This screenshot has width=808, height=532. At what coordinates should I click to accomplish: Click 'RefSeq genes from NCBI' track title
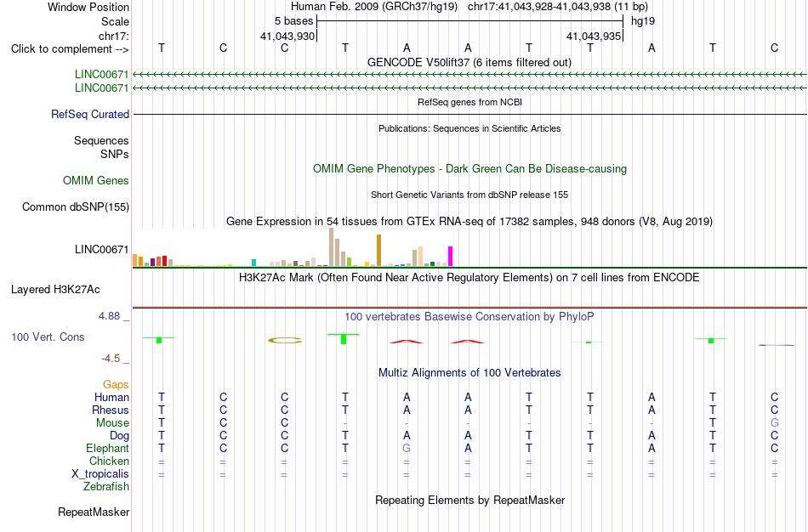click(469, 102)
